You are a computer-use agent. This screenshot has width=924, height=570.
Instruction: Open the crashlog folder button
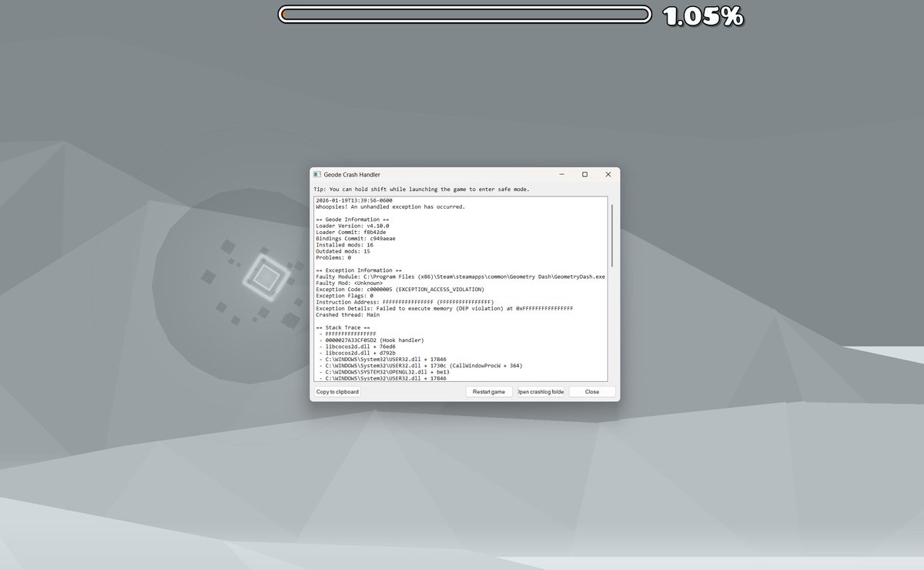coord(541,392)
